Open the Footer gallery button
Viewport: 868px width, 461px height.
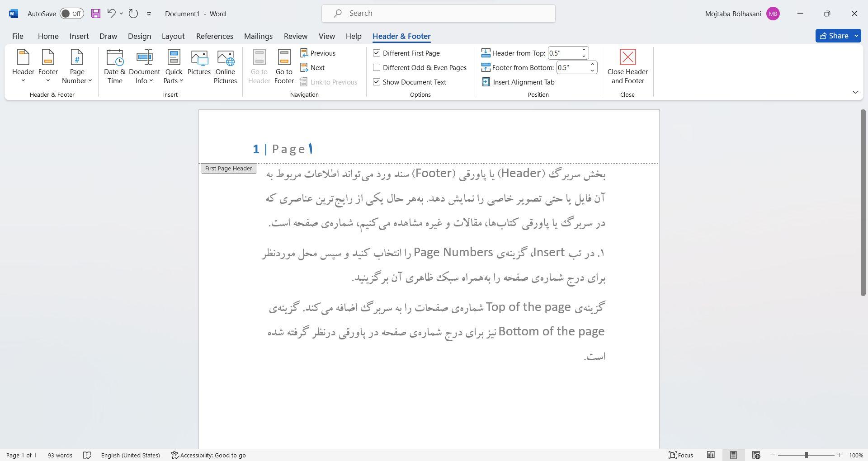48,66
